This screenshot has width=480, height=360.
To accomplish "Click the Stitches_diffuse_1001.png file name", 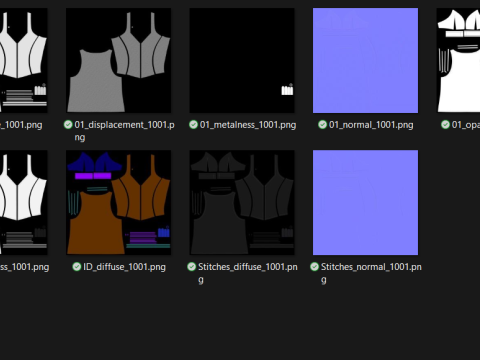I will 248,273.
